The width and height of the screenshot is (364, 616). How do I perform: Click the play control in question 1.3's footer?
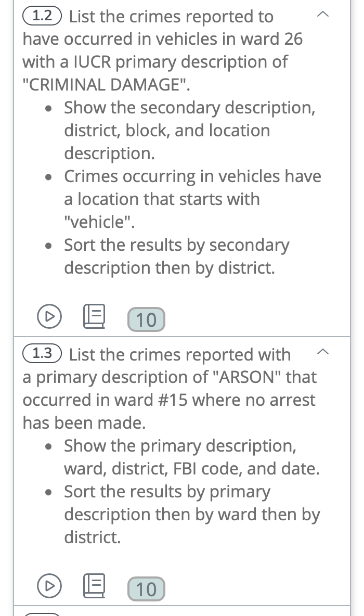[x=49, y=586]
